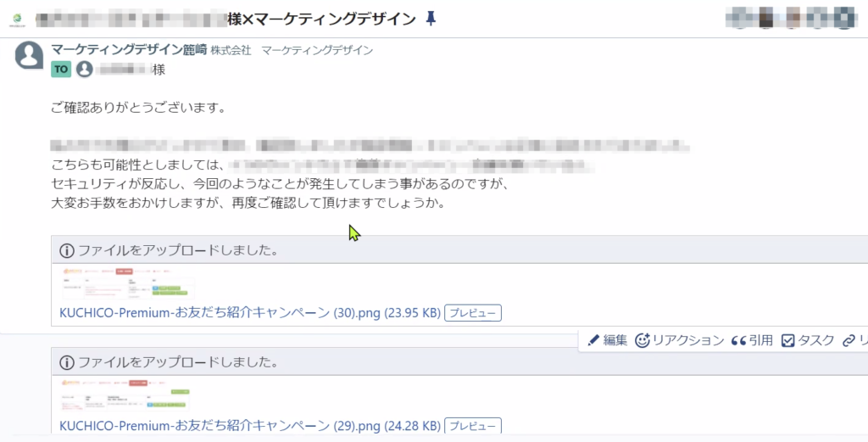This screenshot has height=442, width=868.
Task: Open the thumbnail of the (29).png upload
Action: 125,395
